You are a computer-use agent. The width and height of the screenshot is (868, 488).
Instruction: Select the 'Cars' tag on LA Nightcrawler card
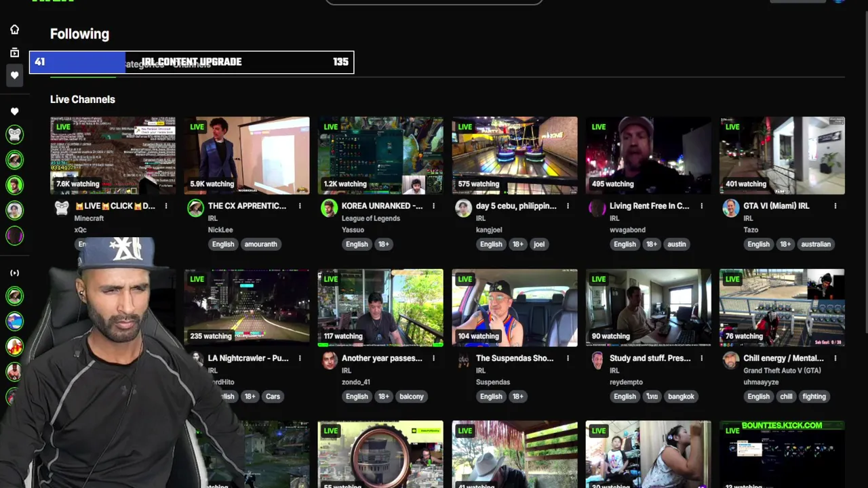(x=273, y=396)
